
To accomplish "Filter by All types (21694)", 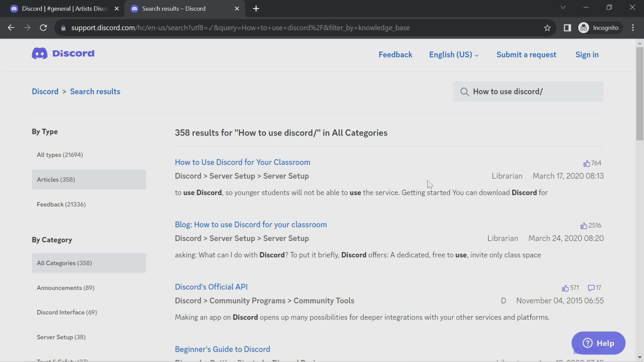I will point(60,155).
